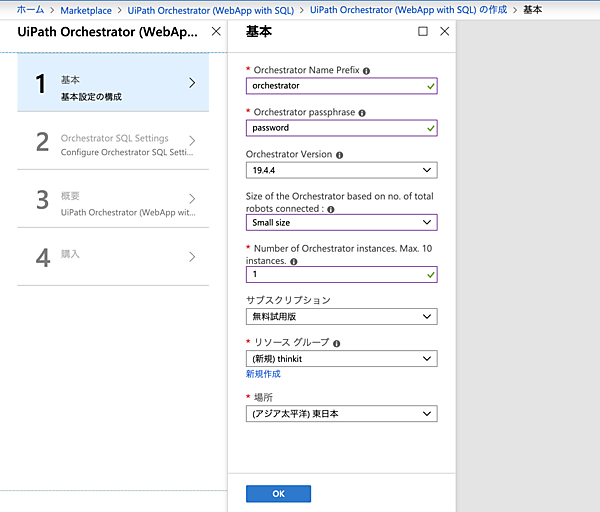The width and height of the screenshot is (600, 512).
Task: Click info icon next to Orchestrator Version
Action: point(340,155)
